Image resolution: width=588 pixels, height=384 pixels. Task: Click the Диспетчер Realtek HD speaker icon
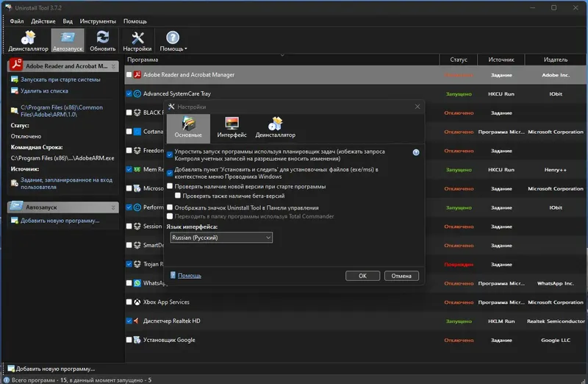click(137, 321)
